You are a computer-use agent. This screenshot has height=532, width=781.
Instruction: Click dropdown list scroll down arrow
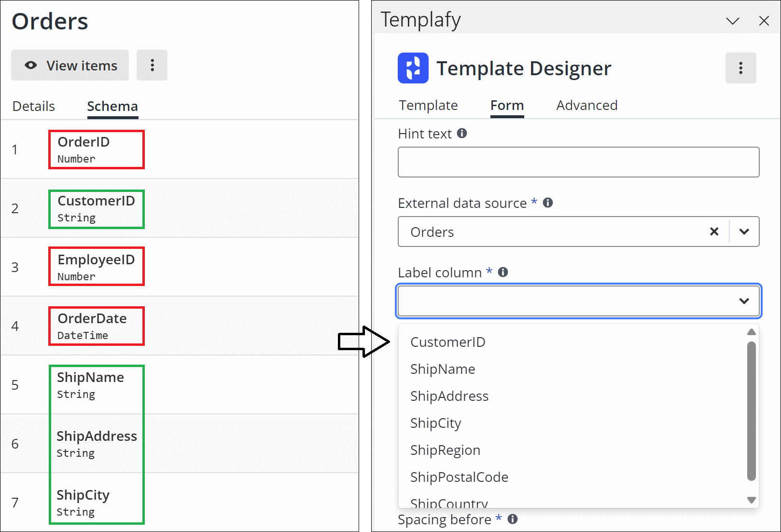click(x=751, y=500)
